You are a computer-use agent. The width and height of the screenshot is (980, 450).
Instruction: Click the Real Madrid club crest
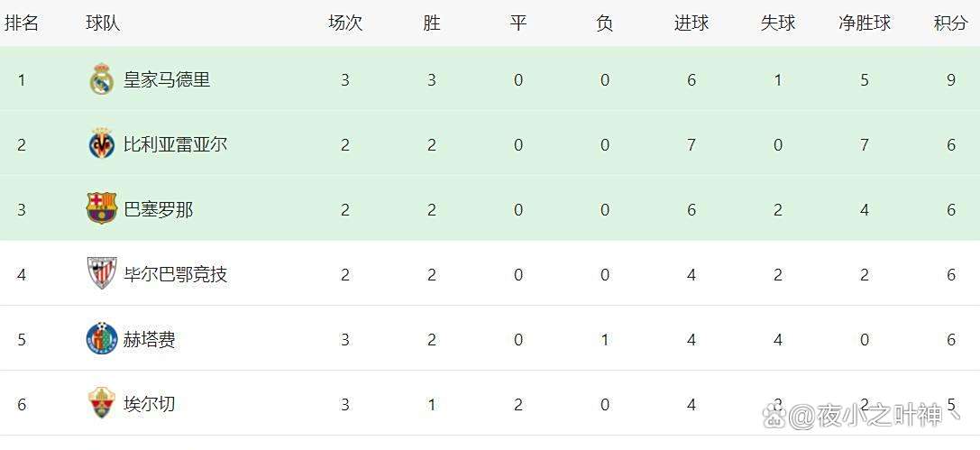click(101, 80)
